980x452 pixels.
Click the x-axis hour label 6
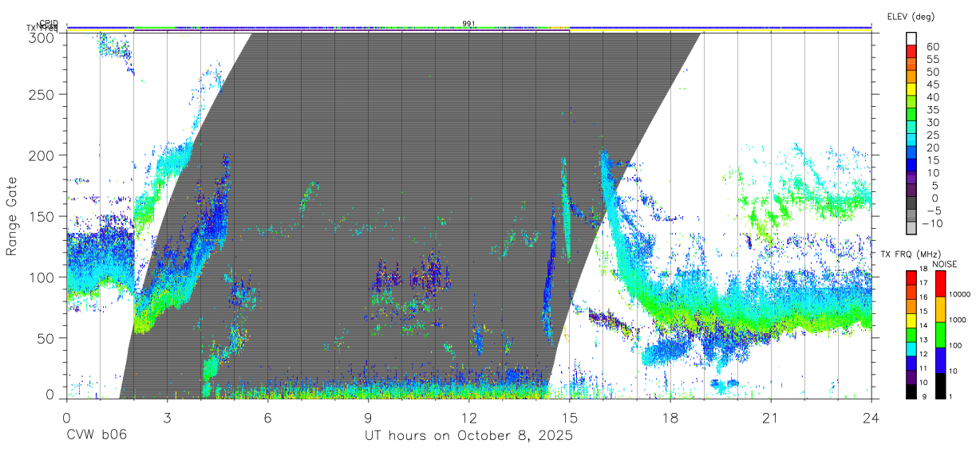pyautogui.click(x=267, y=418)
